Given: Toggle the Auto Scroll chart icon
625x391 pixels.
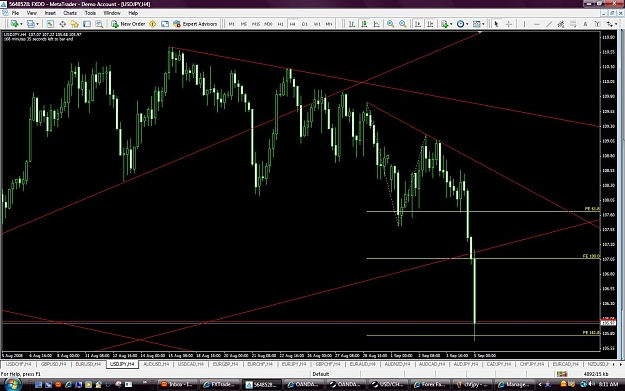Looking at the screenshot, I should [x=417, y=24].
